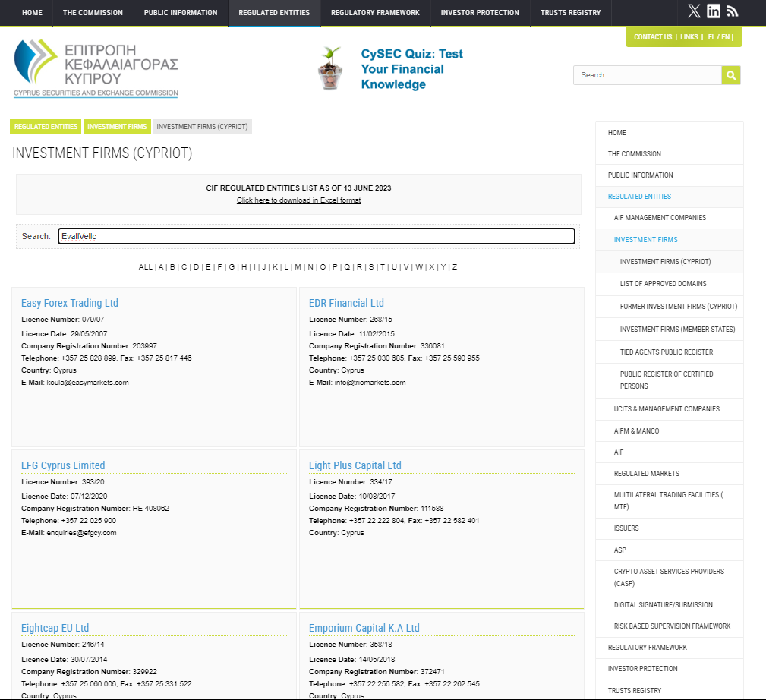This screenshot has width=766, height=700.
Task: Open Eight Plus Capital Ltd entry
Action: point(355,465)
